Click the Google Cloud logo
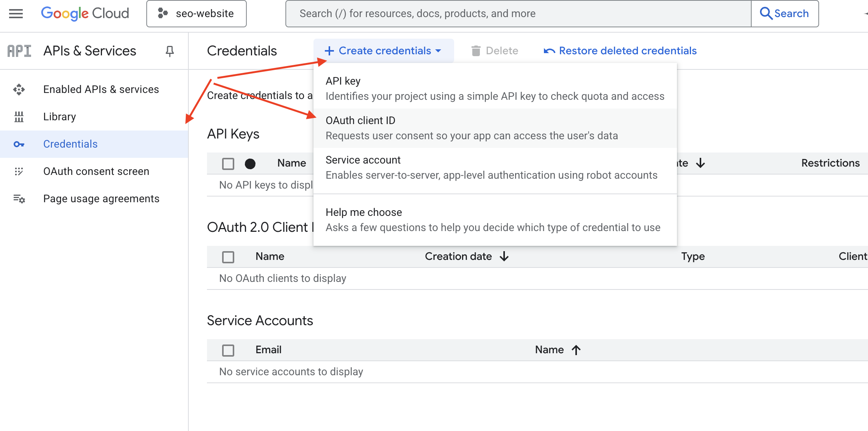 (x=85, y=13)
